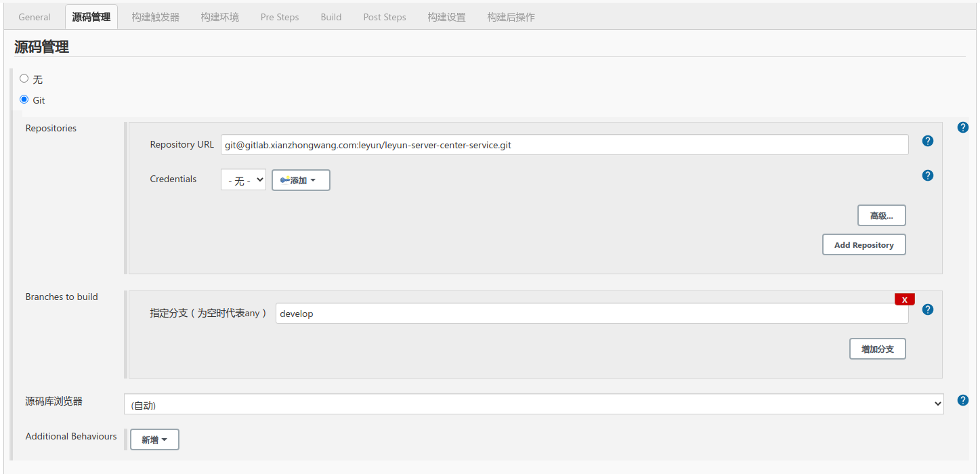The height and width of the screenshot is (474, 980).
Task: Select the Git radio button
Action: point(24,100)
